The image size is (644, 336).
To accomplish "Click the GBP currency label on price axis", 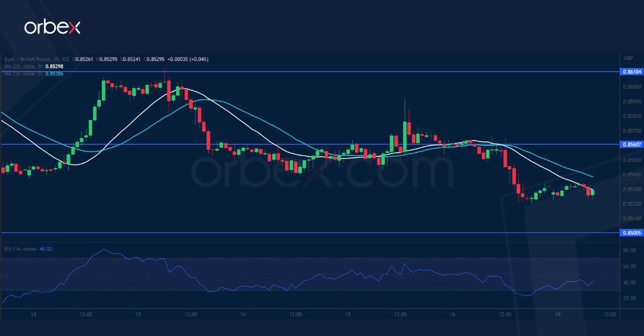I will click(628, 58).
